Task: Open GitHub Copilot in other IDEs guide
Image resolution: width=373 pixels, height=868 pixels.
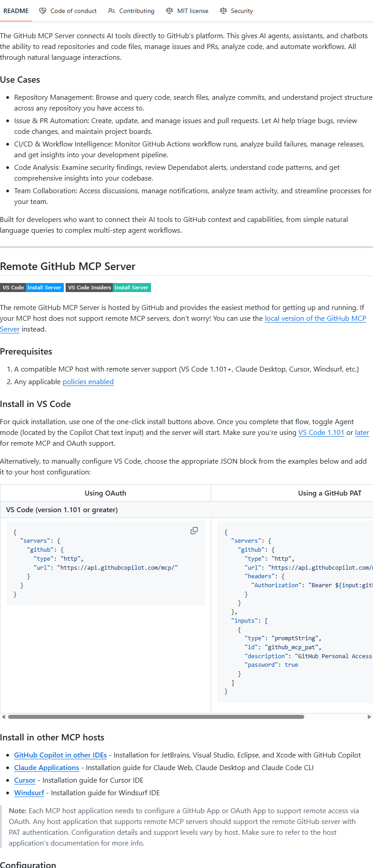Action: coord(60,755)
